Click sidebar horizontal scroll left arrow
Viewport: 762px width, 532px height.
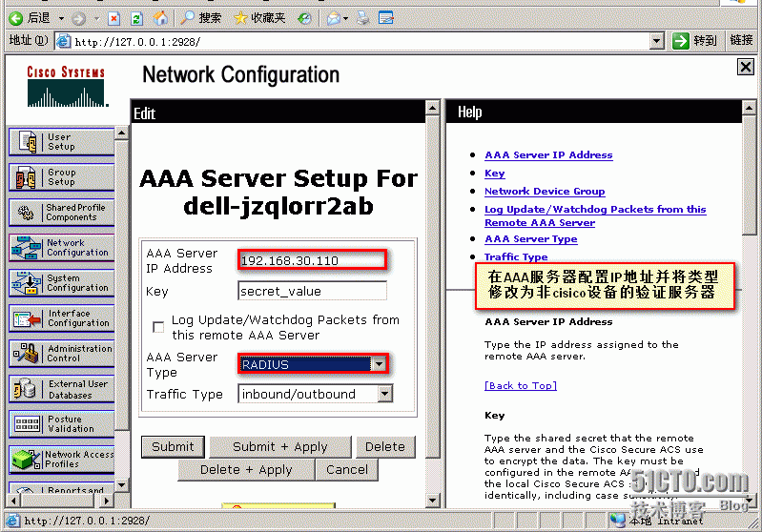tap(13, 500)
